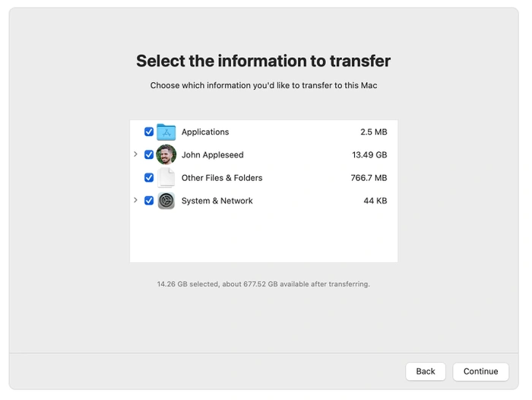This screenshot has width=532, height=400.
Task: Select the Applications row label
Action: (205, 132)
